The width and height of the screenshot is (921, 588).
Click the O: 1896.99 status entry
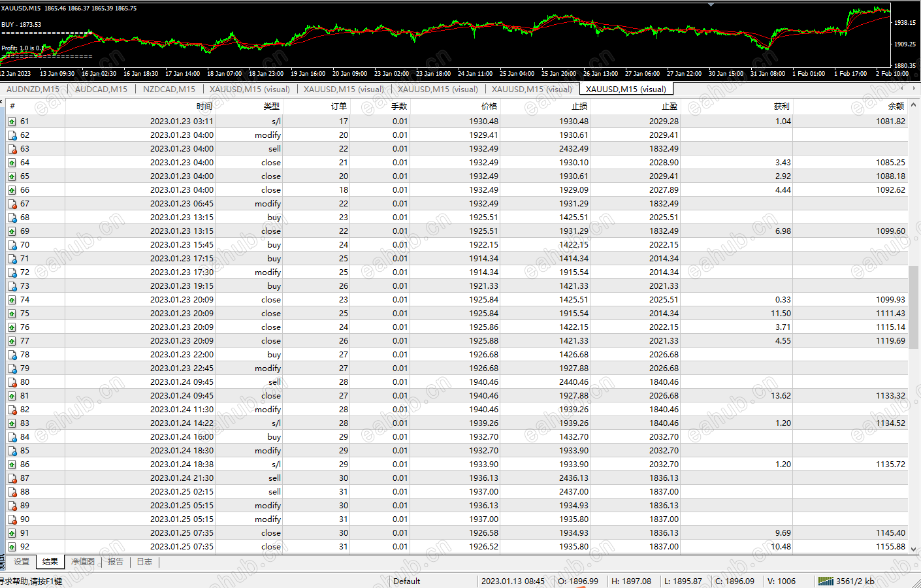pyautogui.click(x=578, y=581)
